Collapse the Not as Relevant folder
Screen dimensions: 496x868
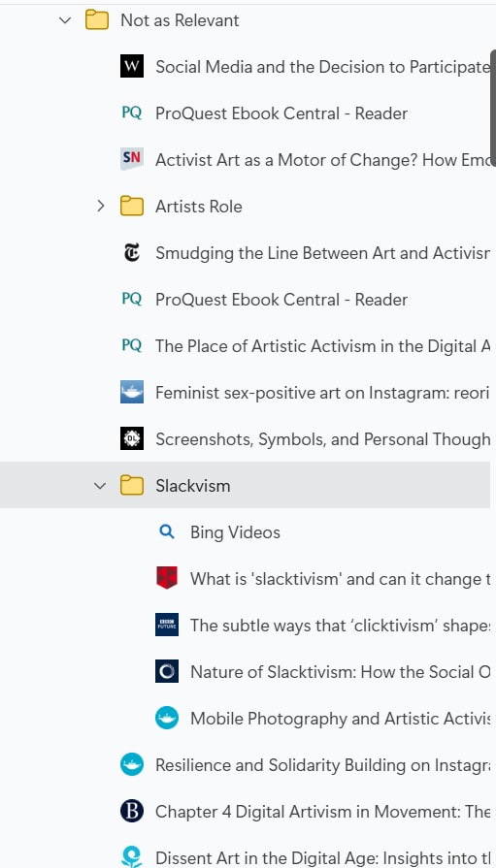[x=65, y=20]
